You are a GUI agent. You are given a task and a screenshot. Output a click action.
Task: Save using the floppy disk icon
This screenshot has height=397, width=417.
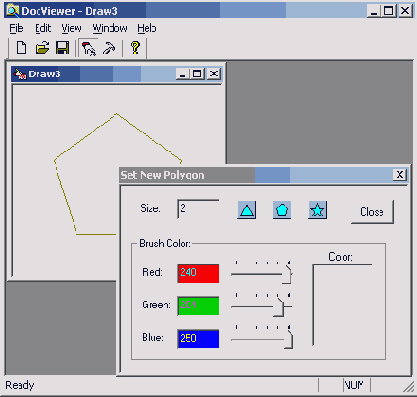pos(62,48)
